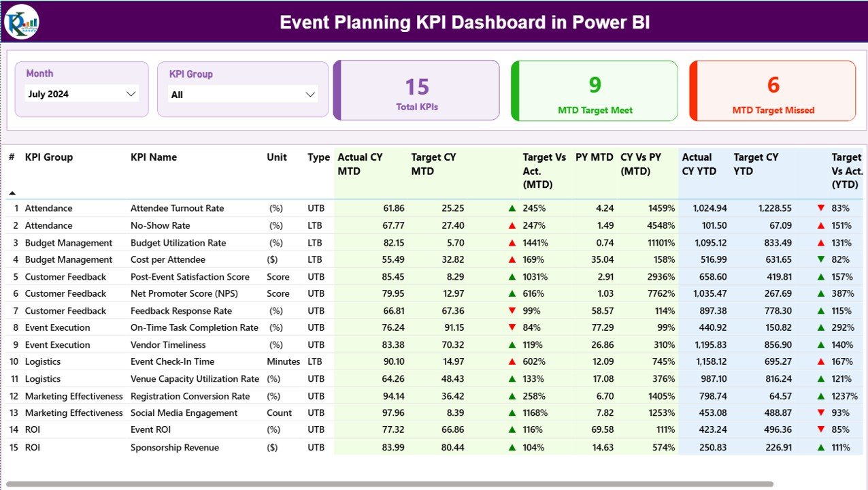The width and height of the screenshot is (868, 490).
Task: Click the YTD green arrow beside 1237%
Action: click(x=821, y=396)
